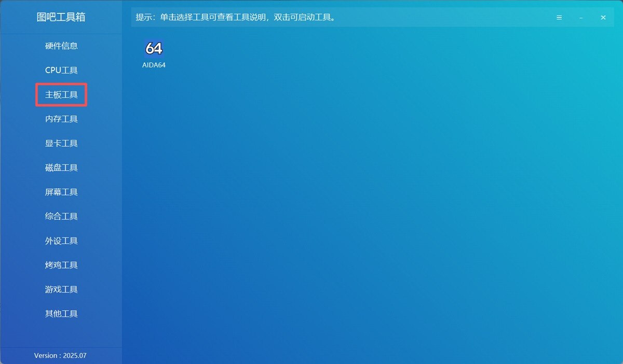Switch to 屏幕工具 screen tools
623x364 pixels.
click(x=61, y=192)
